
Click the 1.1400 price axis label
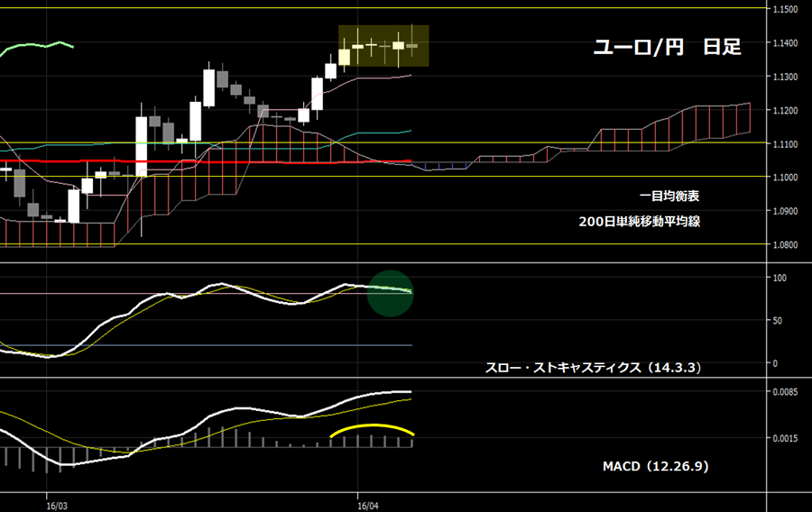click(x=788, y=43)
